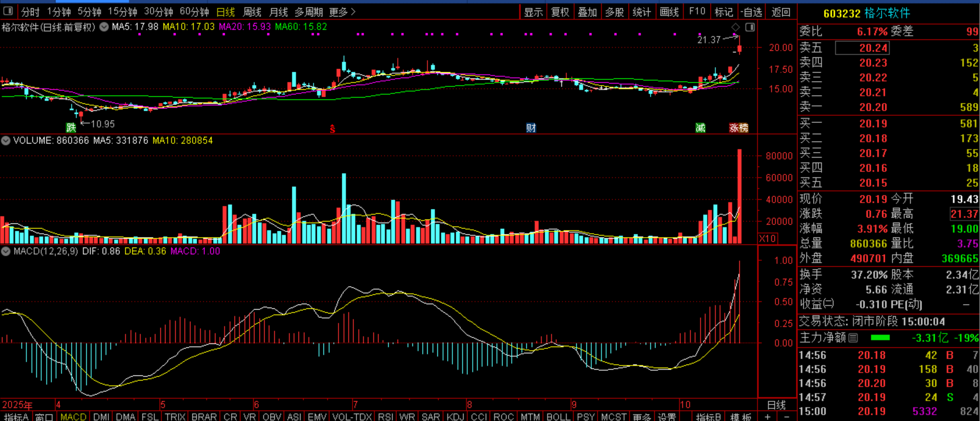The image size is (980, 421).
Task: Switch indicator to KDJ
Action: click(456, 417)
